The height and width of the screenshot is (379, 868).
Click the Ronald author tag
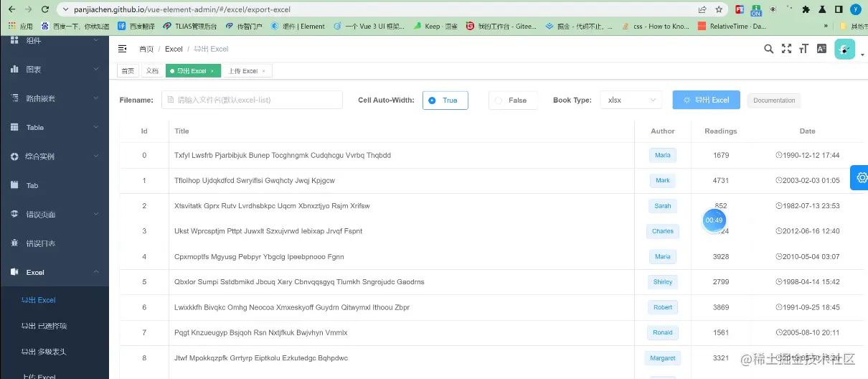click(x=662, y=332)
